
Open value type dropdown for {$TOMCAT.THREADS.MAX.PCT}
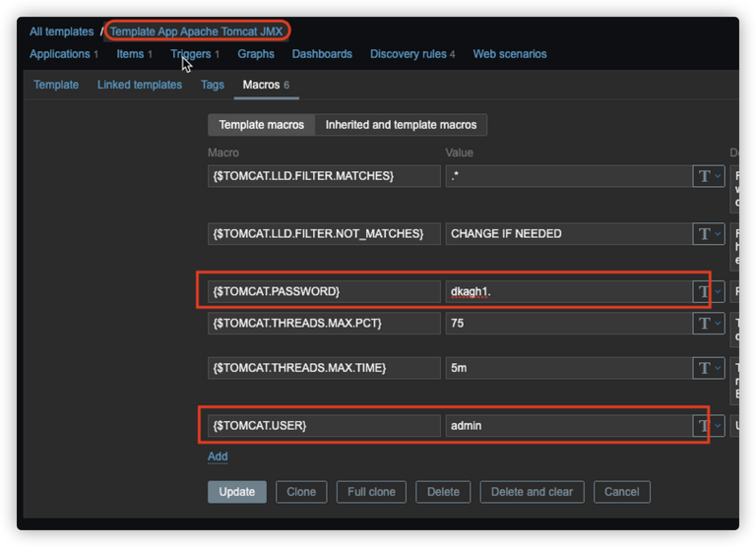point(709,324)
